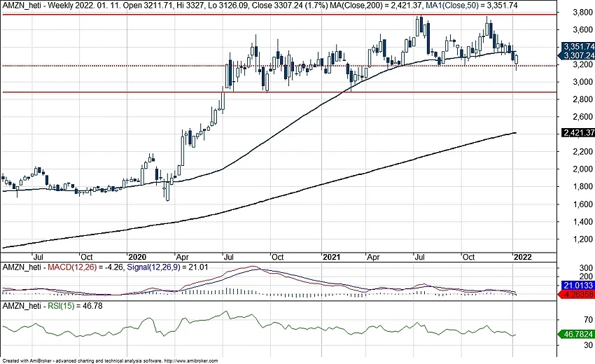Image resolution: width=595 pixels, height=364 pixels.
Task: Click the 1,200 price axis label
Action: pyautogui.click(x=582, y=239)
